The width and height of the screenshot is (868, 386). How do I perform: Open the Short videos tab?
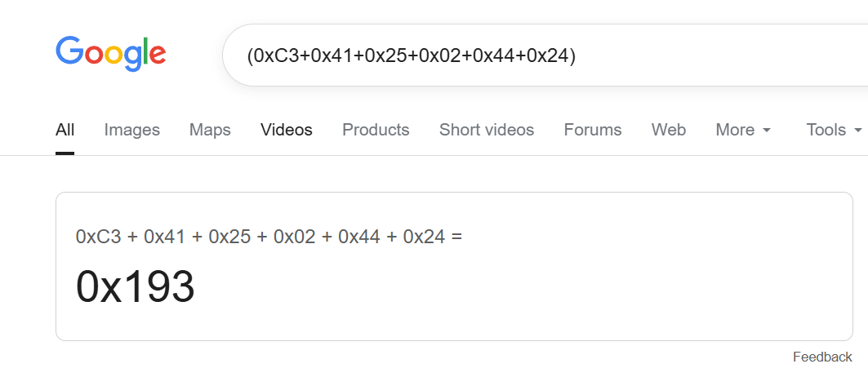pos(487,130)
